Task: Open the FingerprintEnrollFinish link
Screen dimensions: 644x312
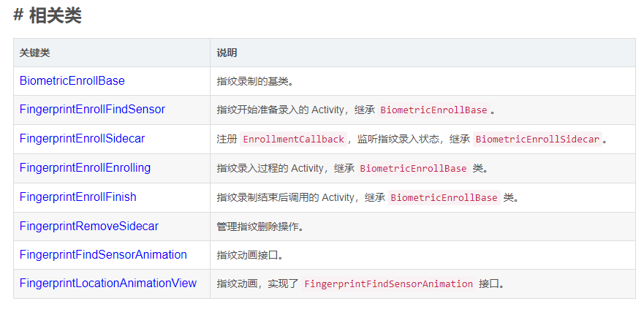Action: 78,197
